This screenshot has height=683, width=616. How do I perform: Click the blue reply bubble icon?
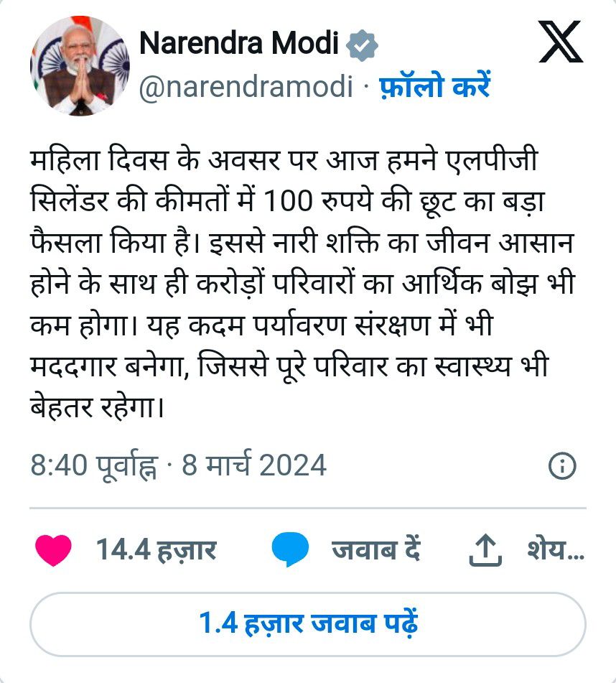(x=290, y=549)
